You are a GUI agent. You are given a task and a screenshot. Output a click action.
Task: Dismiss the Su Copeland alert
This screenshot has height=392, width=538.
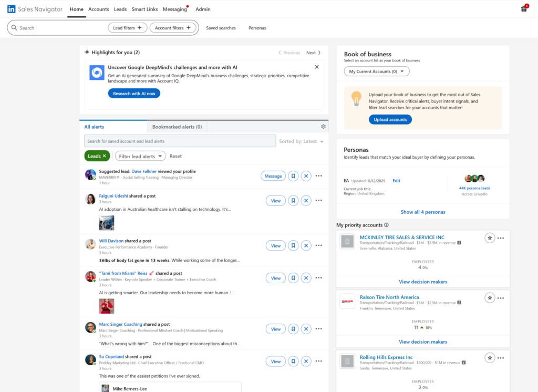click(306, 362)
